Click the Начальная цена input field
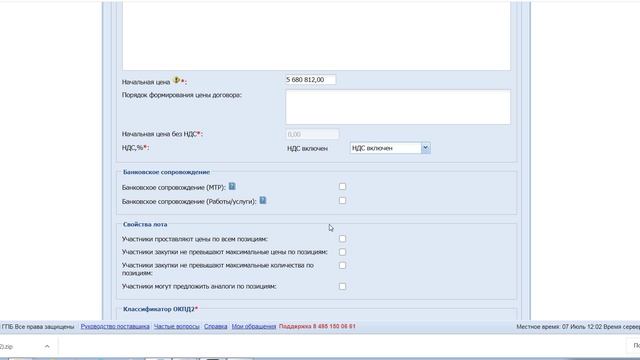The image size is (640, 360). pyautogui.click(x=311, y=80)
